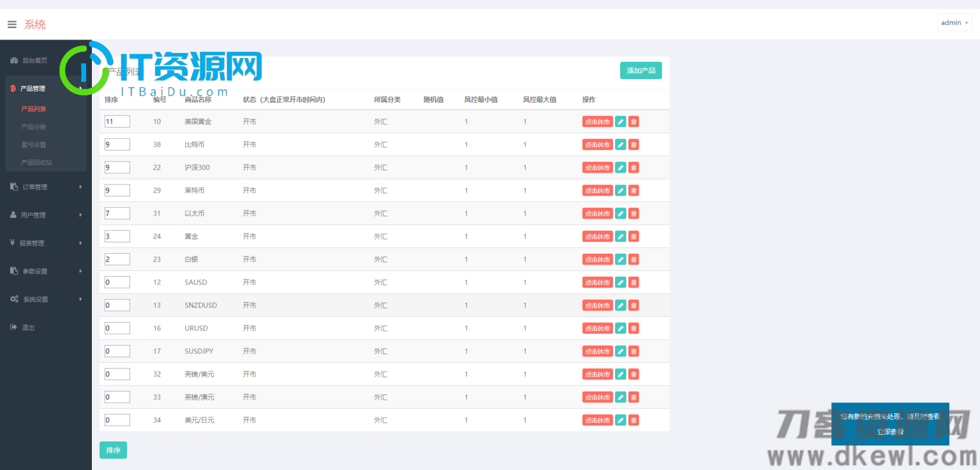Click the 风控最大值 column header
Image resolution: width=980 pixels, height=470 pixels.
click(x=540, y=100)
